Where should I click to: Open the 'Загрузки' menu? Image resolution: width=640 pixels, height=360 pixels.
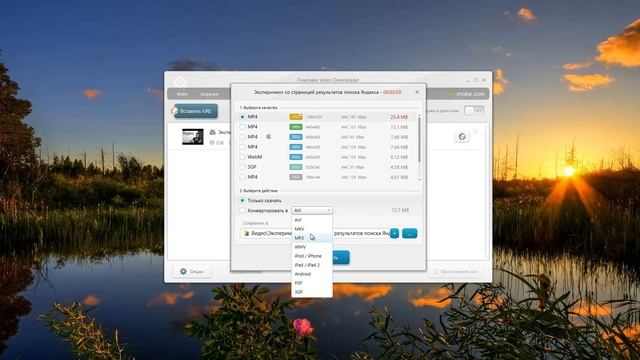[x=209, y=94]
